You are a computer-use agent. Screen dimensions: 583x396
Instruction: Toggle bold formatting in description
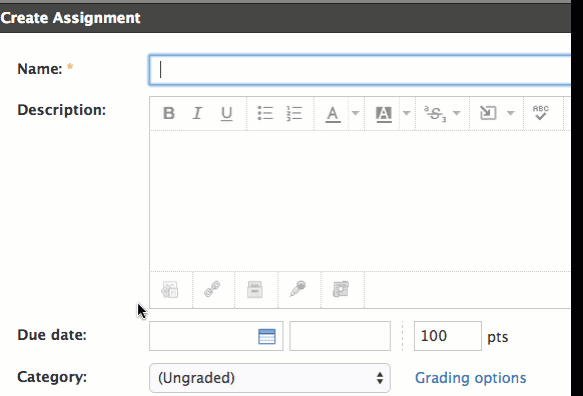(x=169, y=113)
